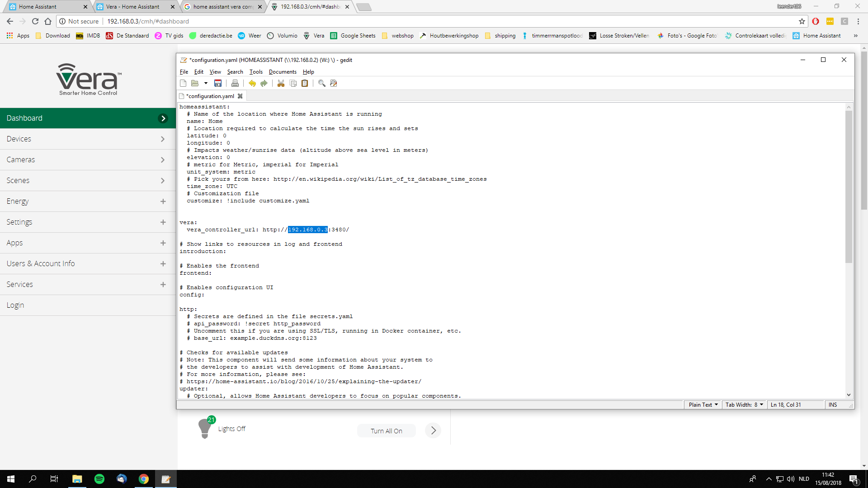This screenshot has height=488, width=868.
Task: Expand the Energy section with plus icon
Action: 163,202
